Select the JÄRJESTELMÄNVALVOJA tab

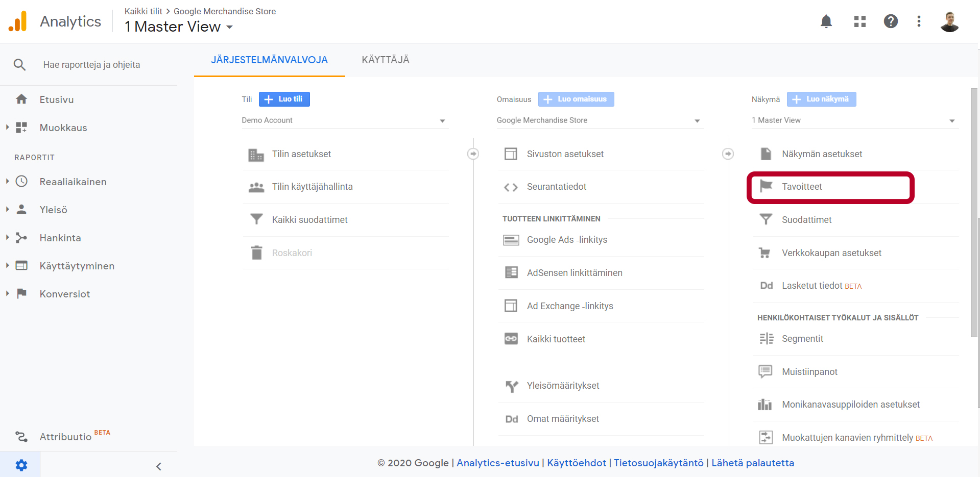coord(269,60)
